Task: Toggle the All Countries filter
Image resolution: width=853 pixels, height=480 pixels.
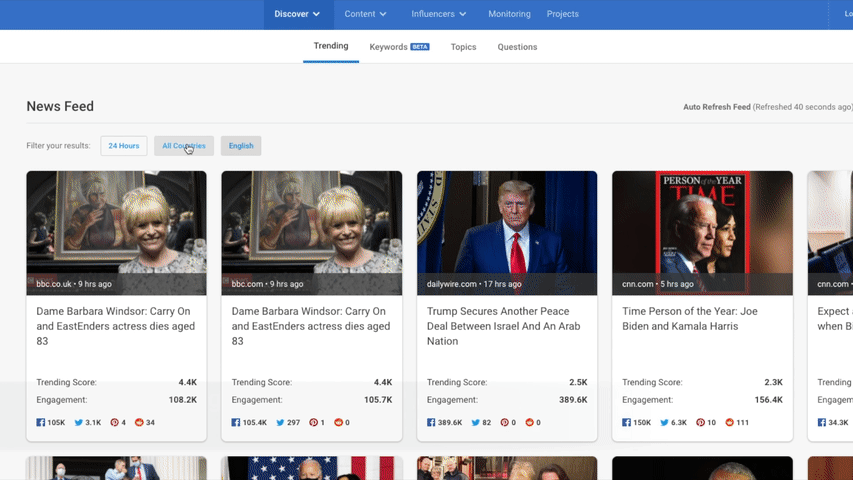Action: 184,146
